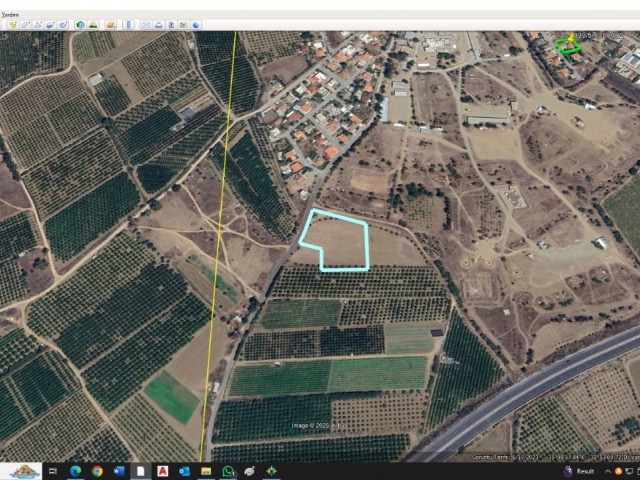Open WhatsApp from the taskbar
The image size is (640, 480).
point(228,471)
